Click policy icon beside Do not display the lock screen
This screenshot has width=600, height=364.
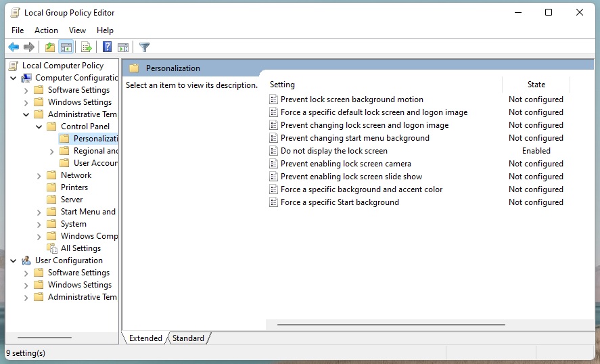click(x=273, y=151)
